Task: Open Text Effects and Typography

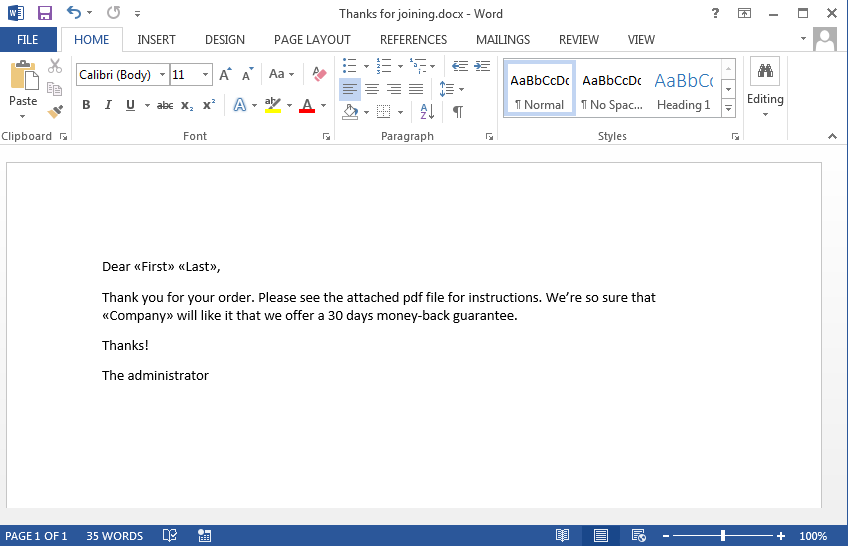Action: point(240,105)
